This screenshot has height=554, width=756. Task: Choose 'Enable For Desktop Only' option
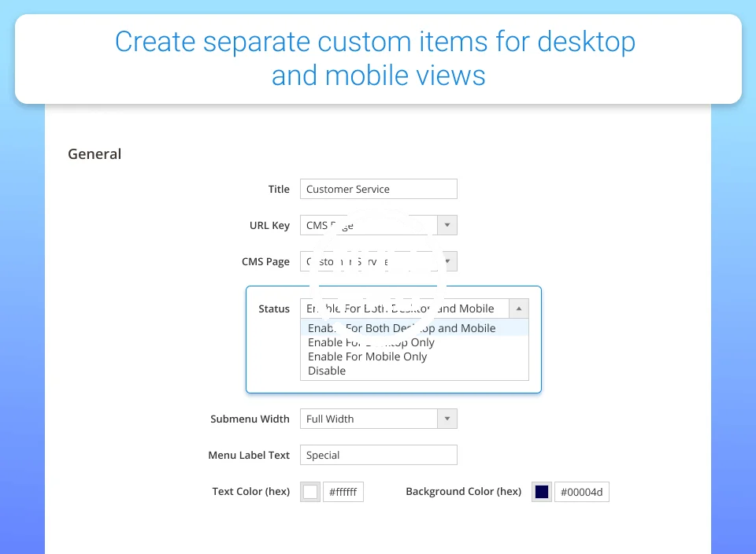pos(371,342)
